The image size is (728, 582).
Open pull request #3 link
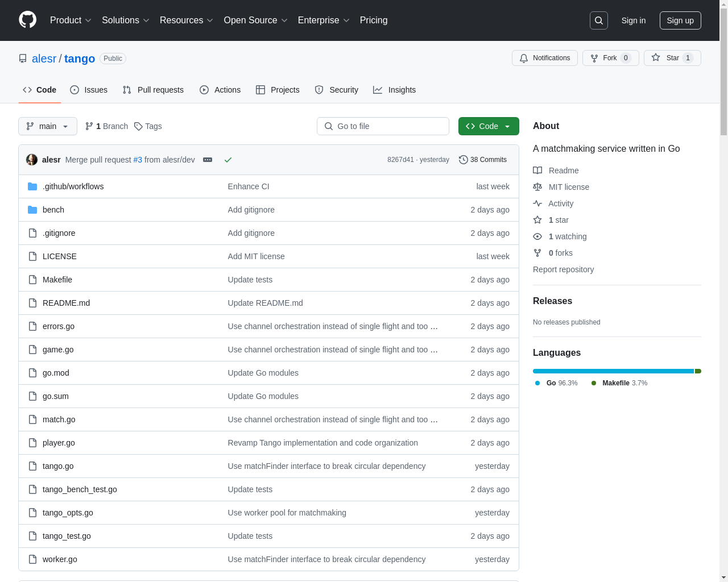pos(138,160)
